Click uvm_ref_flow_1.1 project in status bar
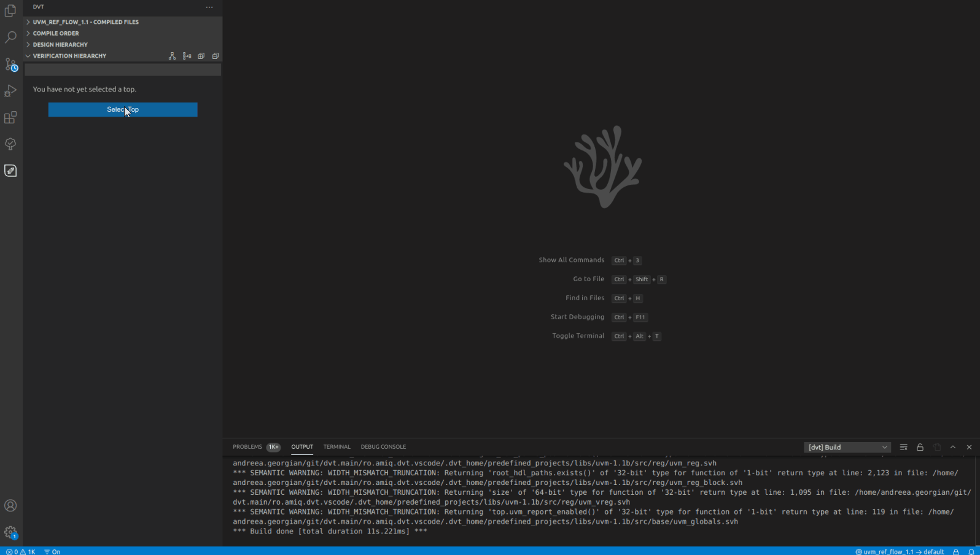 (x=900, y=551)
